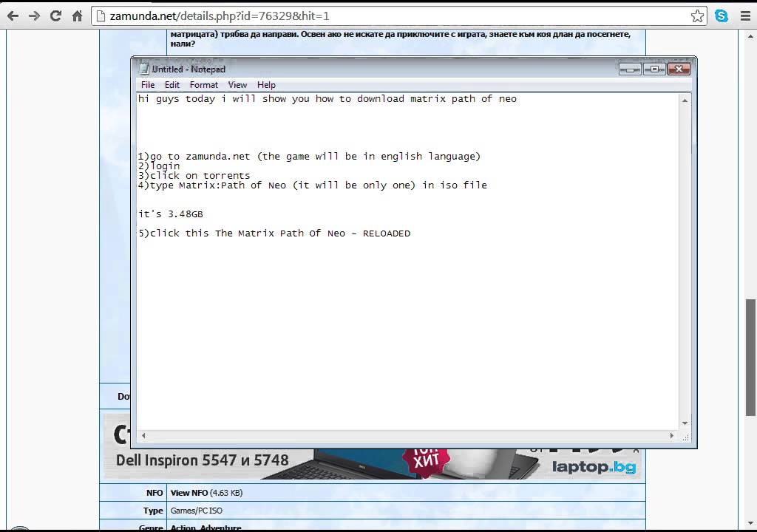Open Notepad File menu
Image resolution: width=757 pixels, height=532 pixels.
(148, 85)
